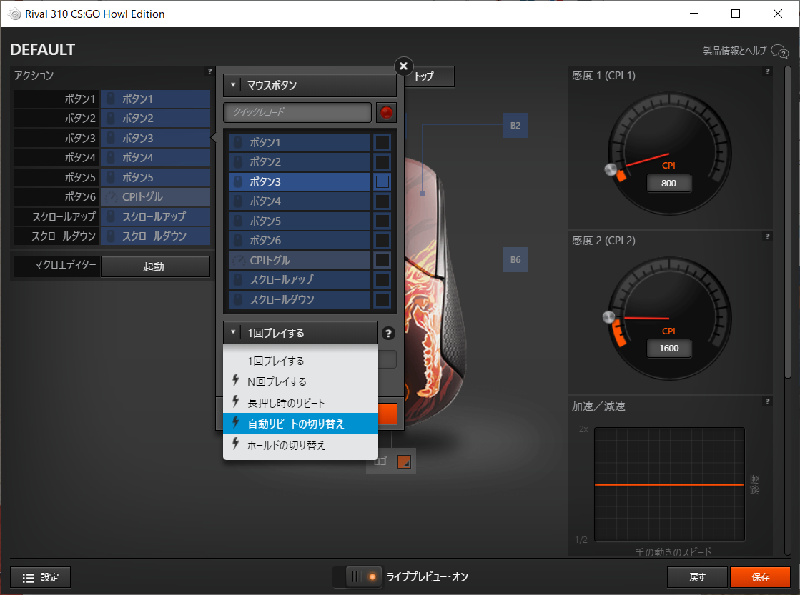The width and height of the screenshot is (800, 595).
Task: Click the DEFAULT configuration title
Action: pos(42,50)
